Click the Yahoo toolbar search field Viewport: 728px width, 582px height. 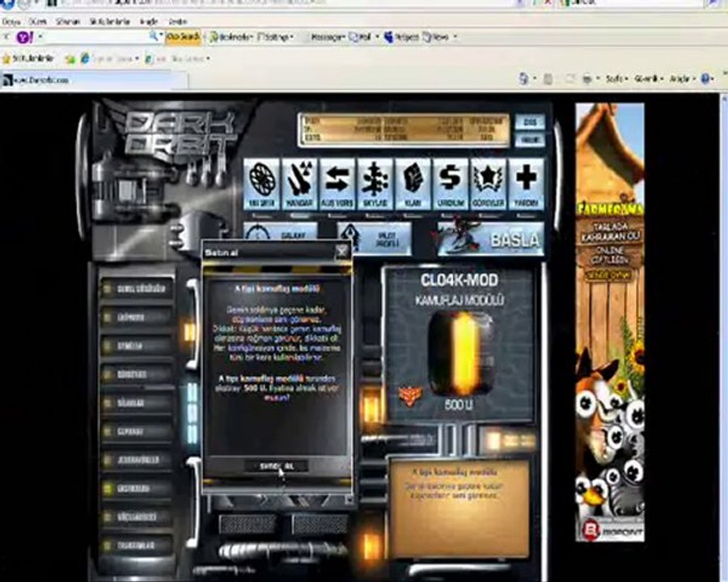(x=96, y=36)
